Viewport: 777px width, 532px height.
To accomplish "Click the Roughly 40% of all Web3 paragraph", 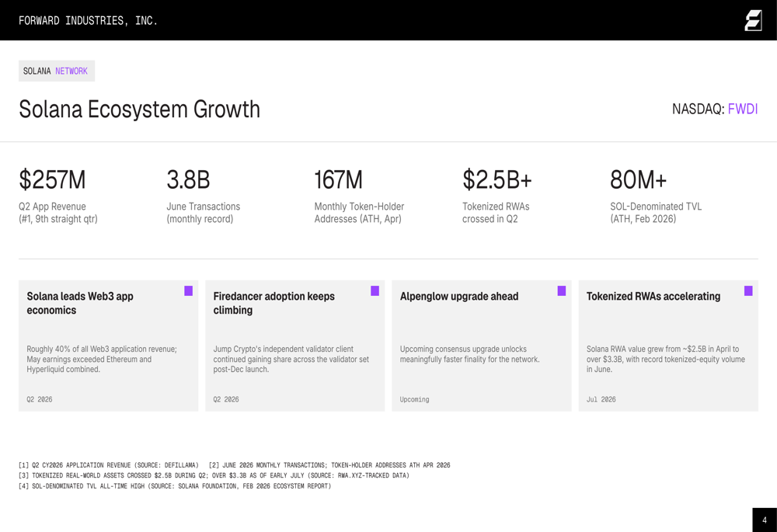I will [x=102, y=359].
